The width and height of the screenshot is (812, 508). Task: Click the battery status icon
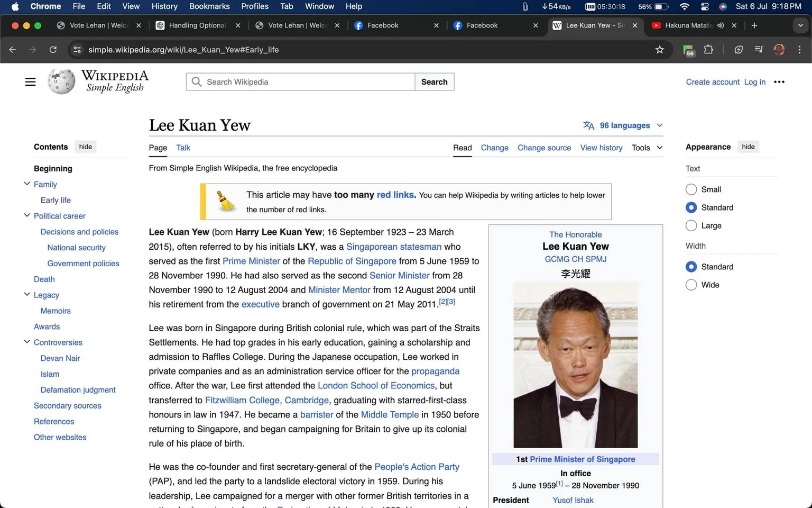click(x=661, y=6)
